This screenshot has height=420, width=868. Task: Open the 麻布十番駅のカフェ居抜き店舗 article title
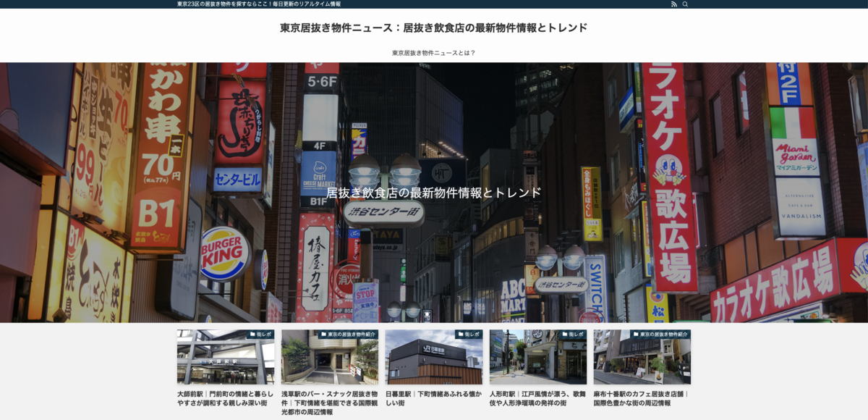[642, 398]
